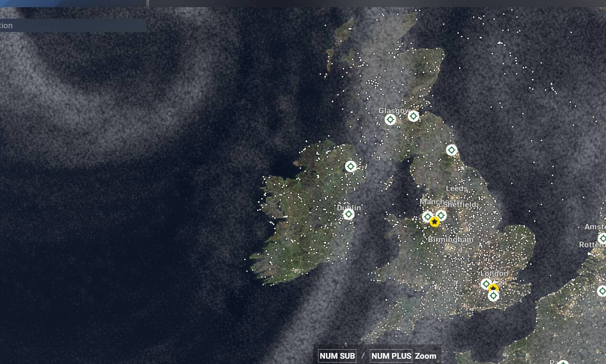This screenshot has height=364, width=606.
Task: Select the airport marker east of Glasgow
Action: [414, 116]
